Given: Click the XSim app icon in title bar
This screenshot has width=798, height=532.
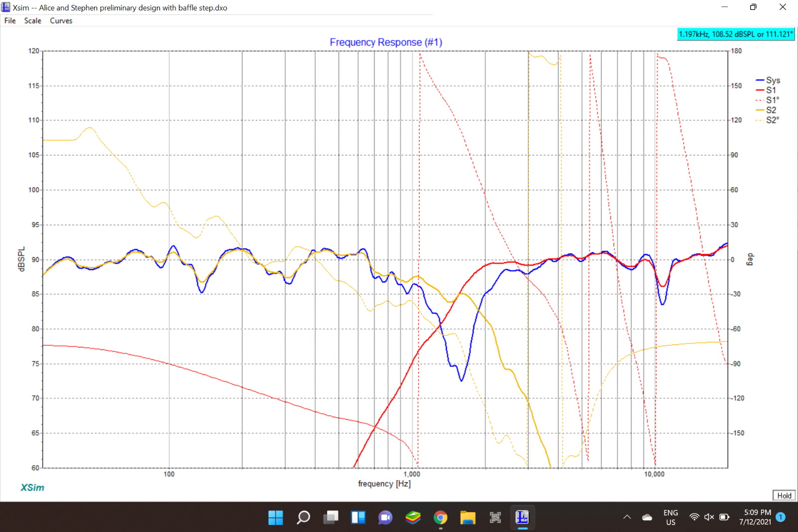Looking at the screenshot, I should tap(6, 7).
